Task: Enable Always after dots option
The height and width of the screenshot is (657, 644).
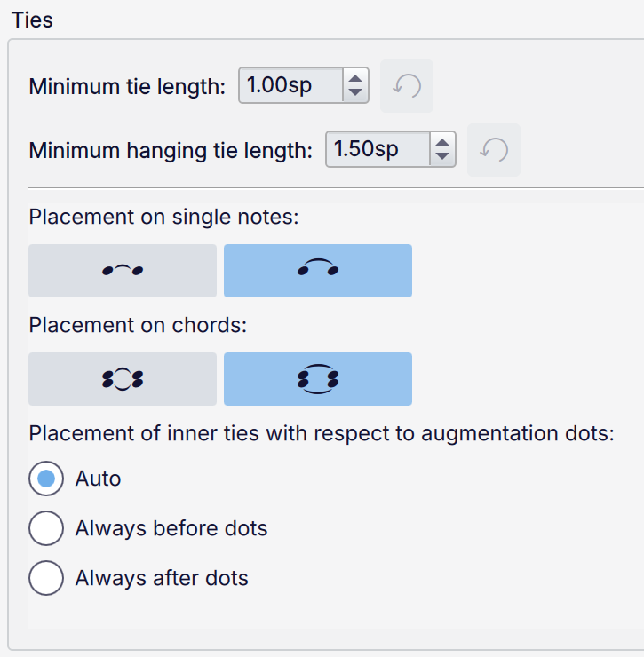Action: [46, 578]
